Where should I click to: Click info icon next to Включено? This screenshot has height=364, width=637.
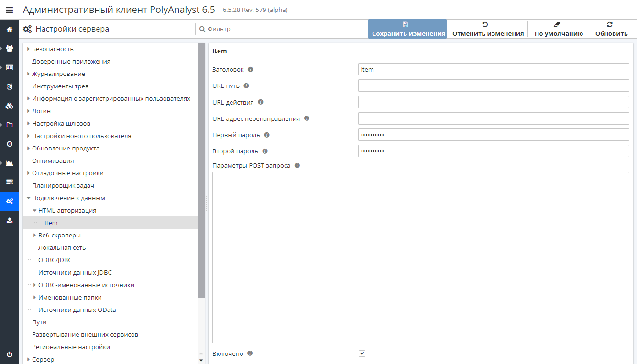pos(250,353)
